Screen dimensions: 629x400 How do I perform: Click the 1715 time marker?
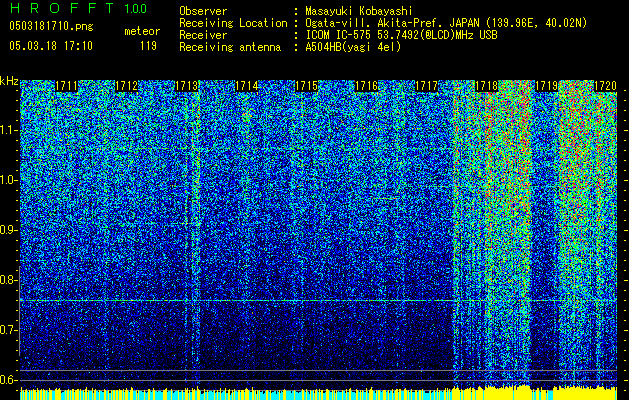point(306,86)
